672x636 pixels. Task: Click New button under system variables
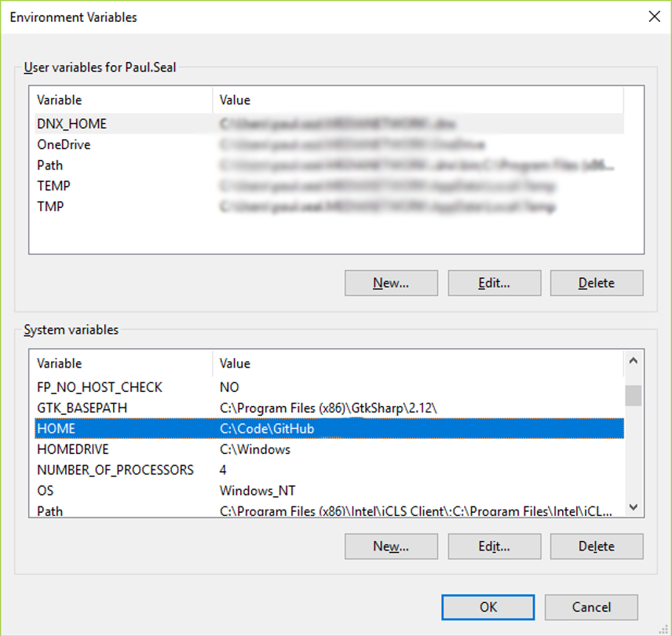[x=391, y=546]
